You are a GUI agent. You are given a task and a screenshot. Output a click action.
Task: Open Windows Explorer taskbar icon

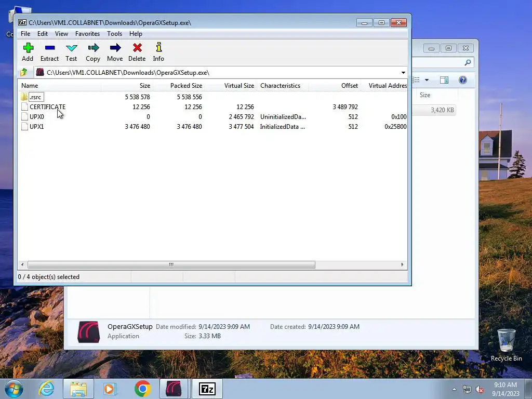click(78, 389)
